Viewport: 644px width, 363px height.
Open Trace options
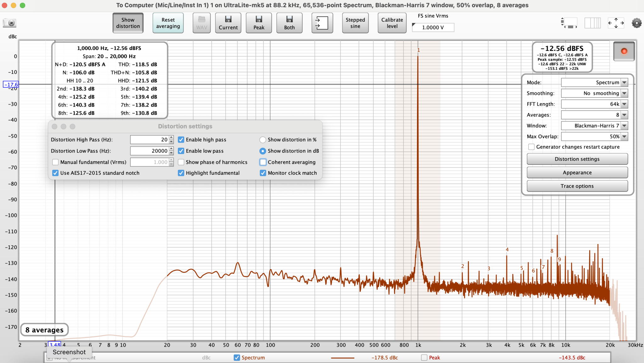point(577,186)
